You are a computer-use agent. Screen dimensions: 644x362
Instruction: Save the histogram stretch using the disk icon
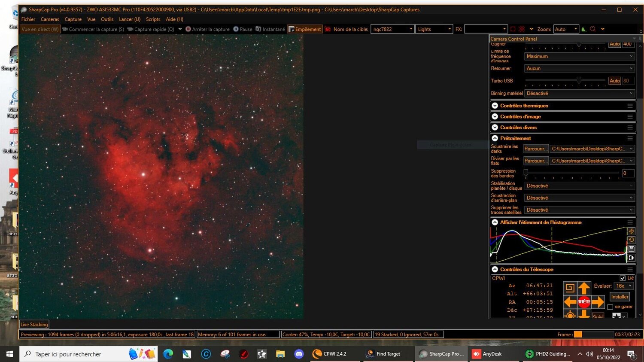point(632,249)
